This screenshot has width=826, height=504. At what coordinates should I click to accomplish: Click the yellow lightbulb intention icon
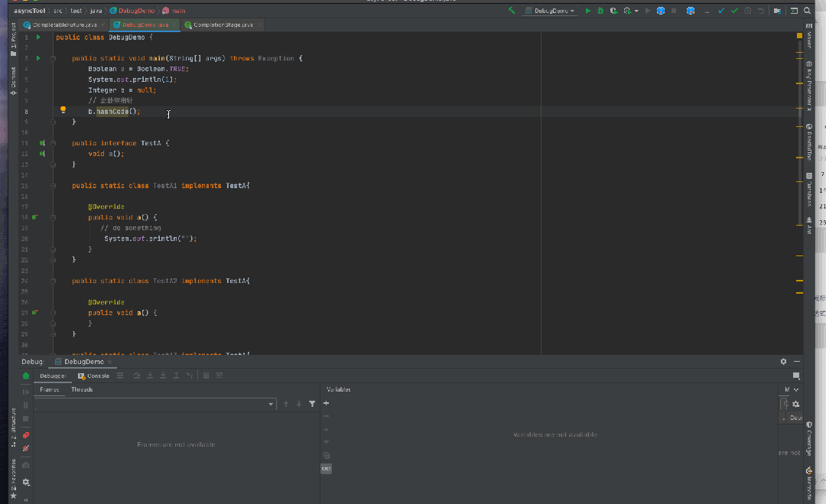(63, 110)
